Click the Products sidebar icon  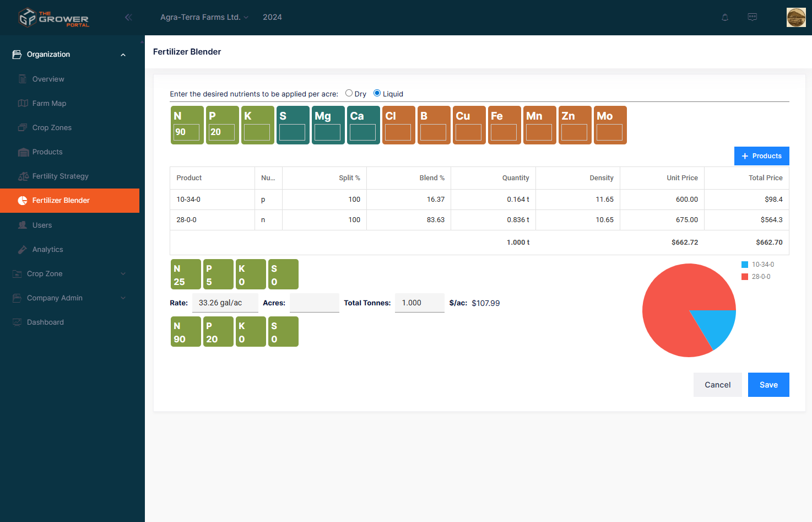23,152
